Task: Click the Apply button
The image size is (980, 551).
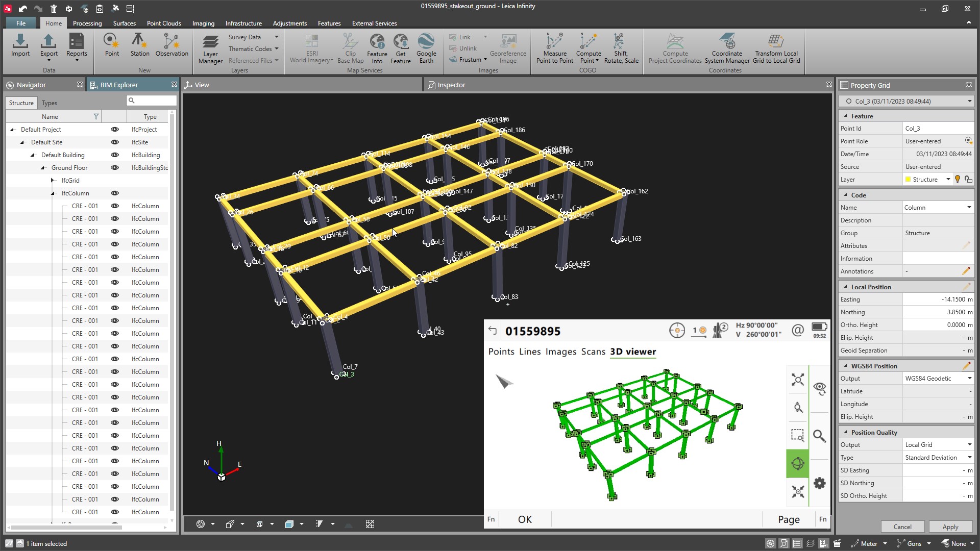Action: pyautogui.click(x=950, y=527)
